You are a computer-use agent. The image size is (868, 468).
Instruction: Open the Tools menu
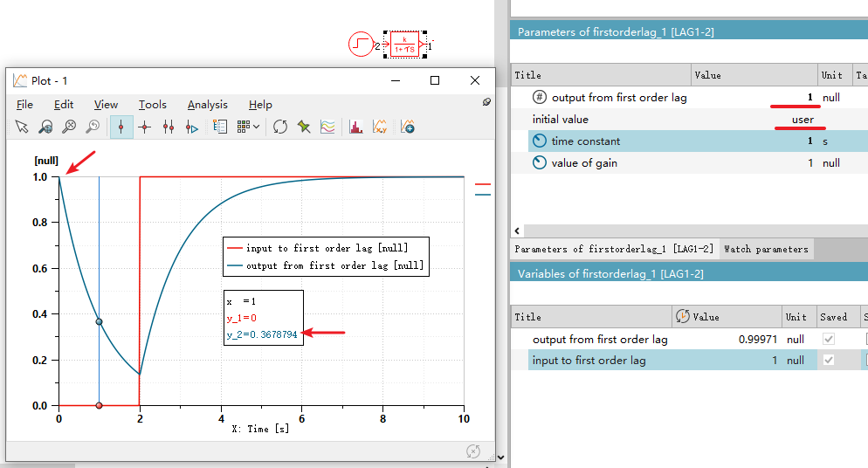click(152, 105)
